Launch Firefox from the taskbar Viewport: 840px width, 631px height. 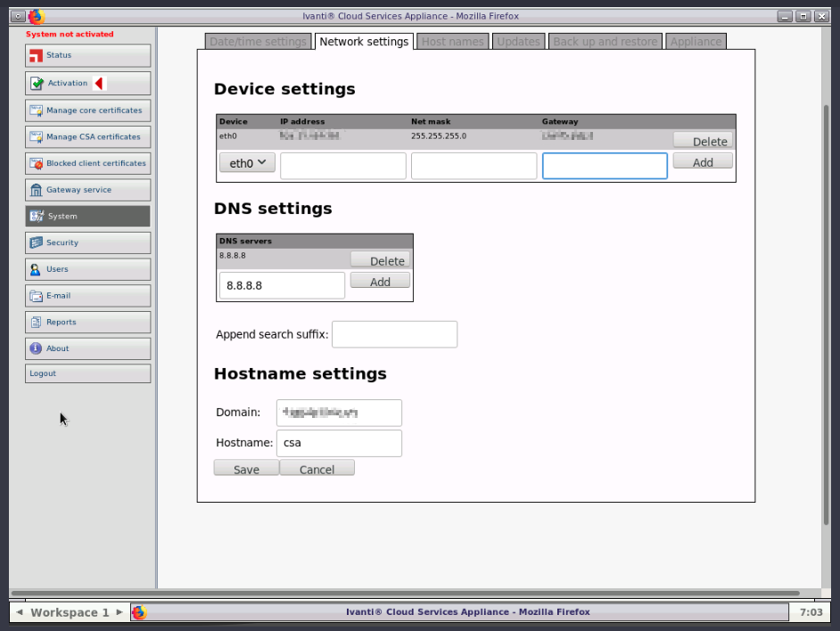[x=140, y=612]
